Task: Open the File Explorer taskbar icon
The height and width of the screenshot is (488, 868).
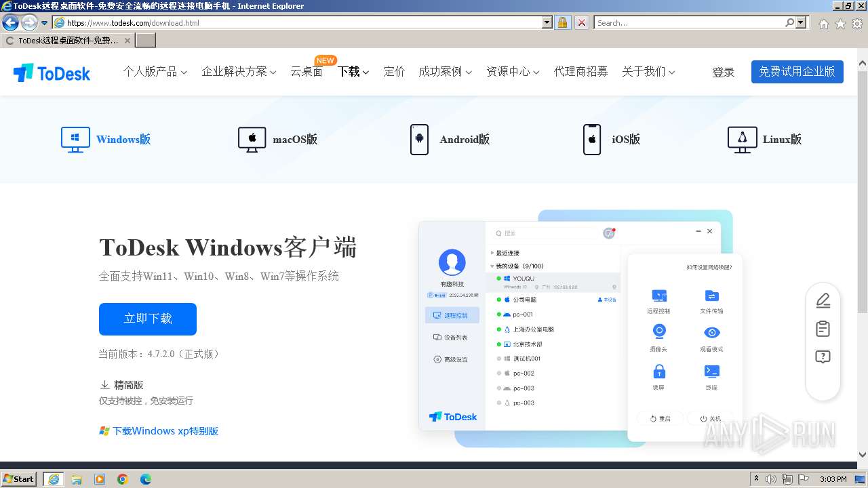Action: 77,479
